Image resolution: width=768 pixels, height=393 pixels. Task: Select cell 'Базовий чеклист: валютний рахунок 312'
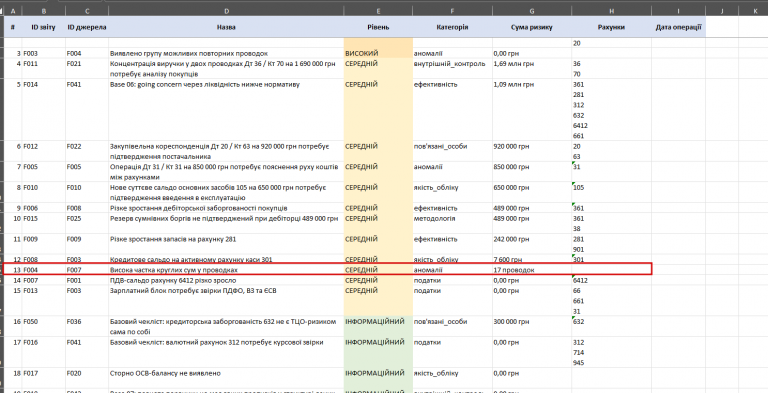(x=226, y=352)
